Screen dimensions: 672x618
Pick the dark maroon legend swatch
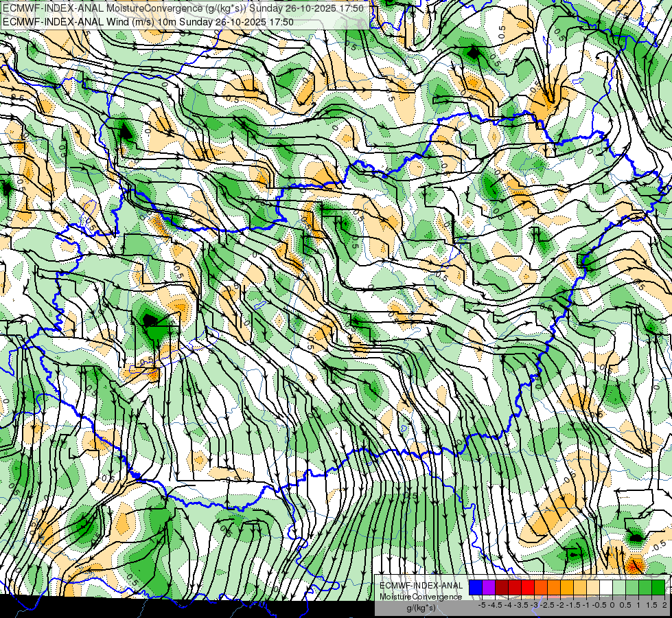coord(502,587)
